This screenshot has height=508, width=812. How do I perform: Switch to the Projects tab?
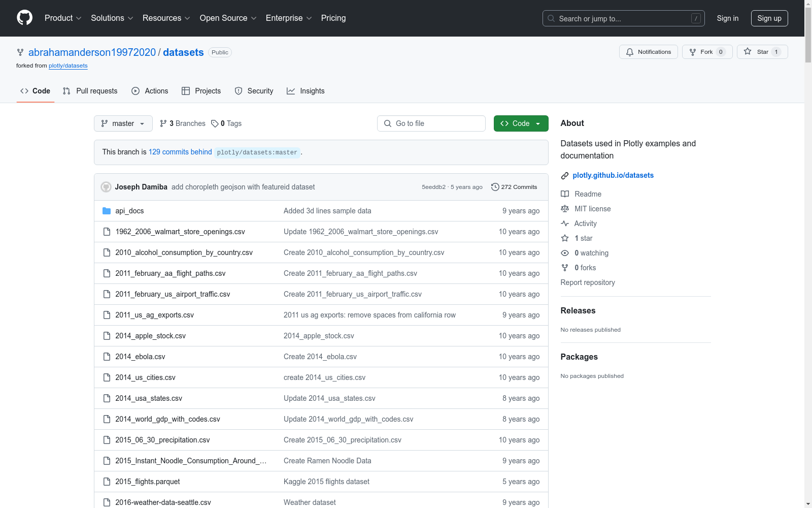click(201, 91)
